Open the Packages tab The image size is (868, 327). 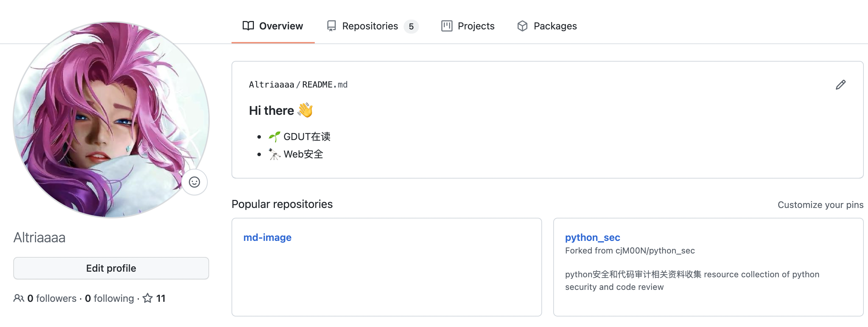click(x=547, y=26)
